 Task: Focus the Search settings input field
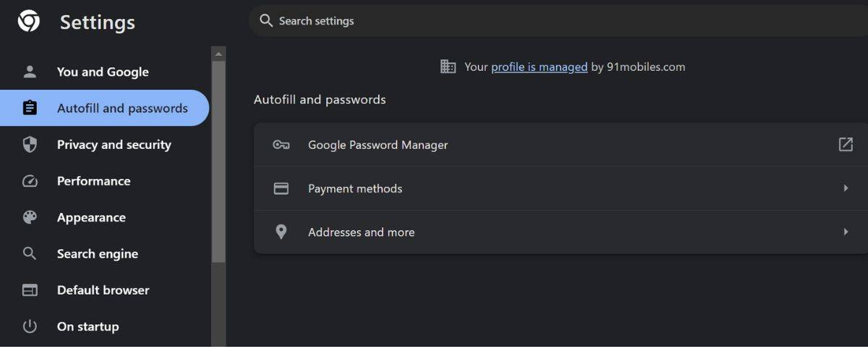pos(558,20)
